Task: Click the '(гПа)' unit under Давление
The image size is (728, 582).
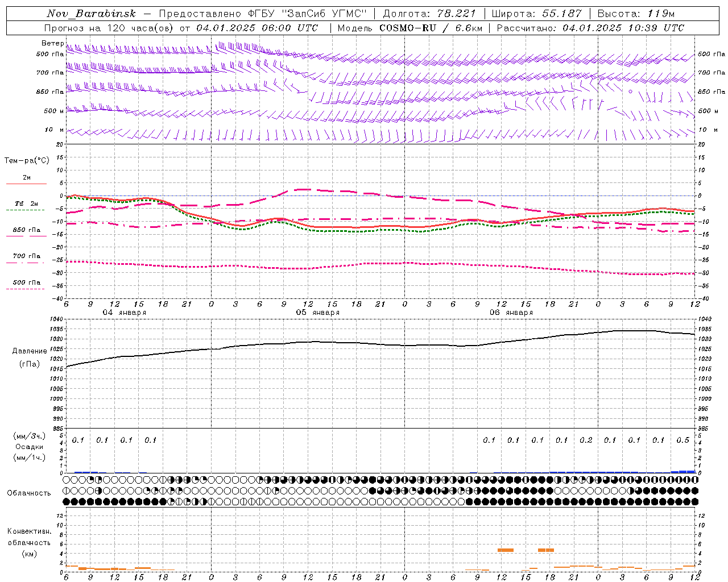Action: 30,364
